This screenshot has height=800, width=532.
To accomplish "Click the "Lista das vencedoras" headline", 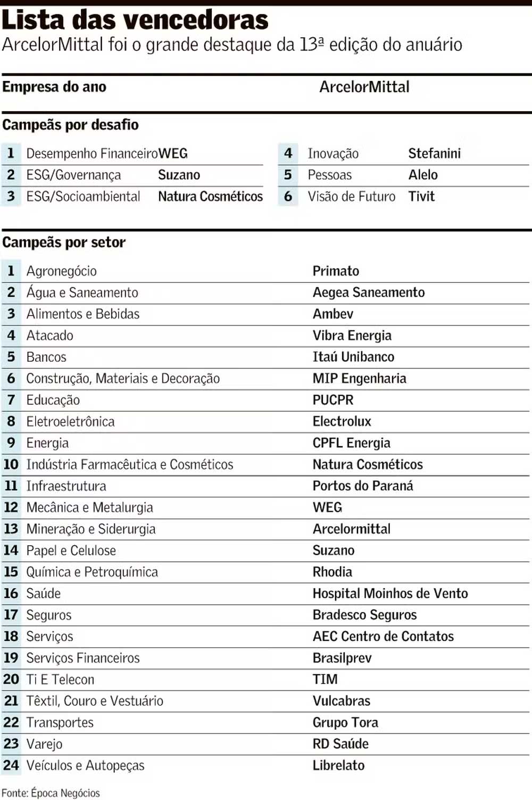I will [x=135, y=20].
